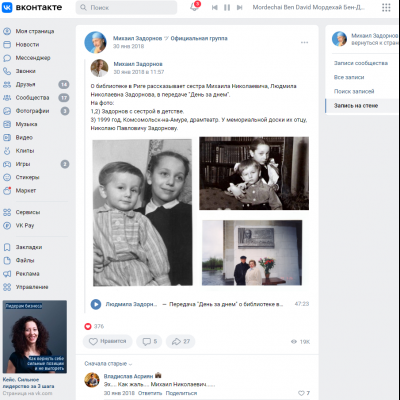Open the group avatar in post header

pyautogui.click(x=95, y=42)
